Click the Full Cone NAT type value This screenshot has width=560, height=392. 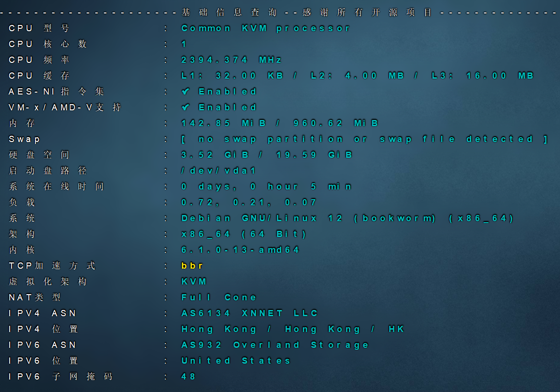219,297
